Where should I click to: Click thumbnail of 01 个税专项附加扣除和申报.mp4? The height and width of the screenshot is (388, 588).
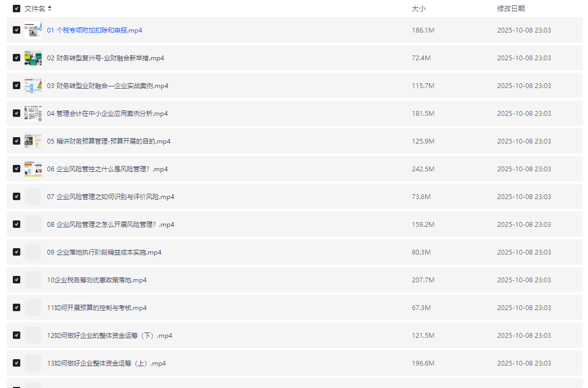(x=33, y=30)
